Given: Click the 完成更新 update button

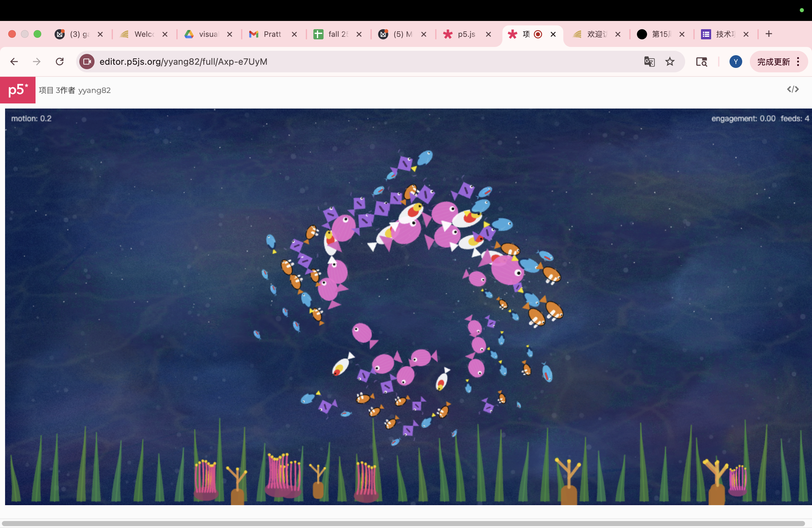Looking at the screenshot, I should (x=773, y=62).
